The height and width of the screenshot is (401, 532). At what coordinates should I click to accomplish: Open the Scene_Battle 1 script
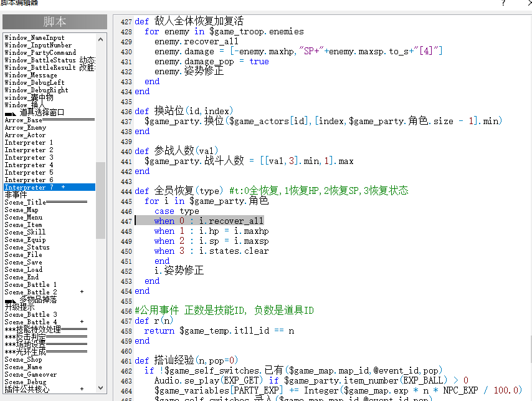(31, 284)
